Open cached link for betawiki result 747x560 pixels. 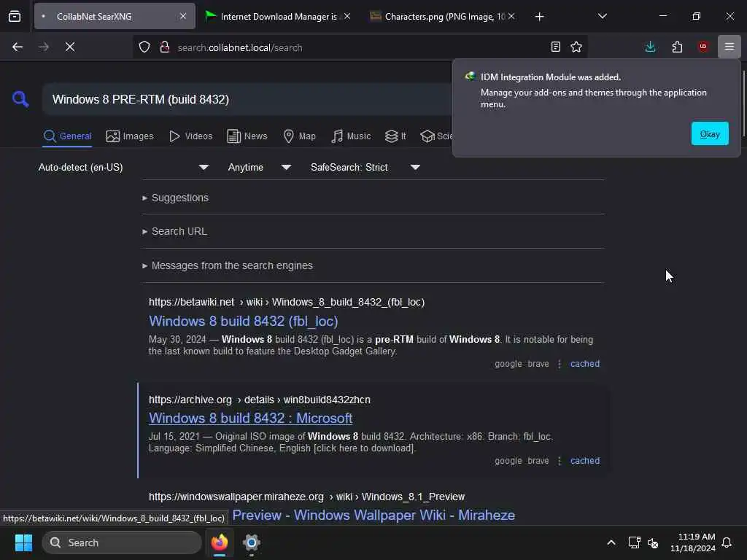pyautogui.click(x=584, y=364)
